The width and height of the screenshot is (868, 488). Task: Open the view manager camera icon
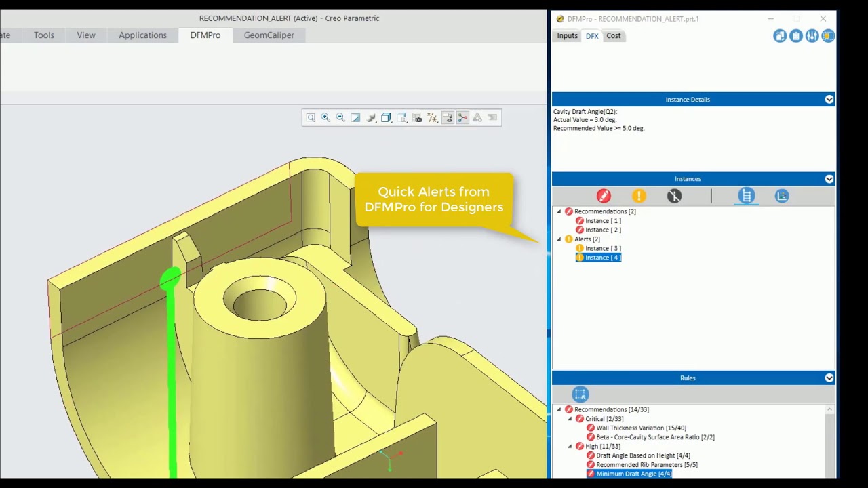point(417,118)
